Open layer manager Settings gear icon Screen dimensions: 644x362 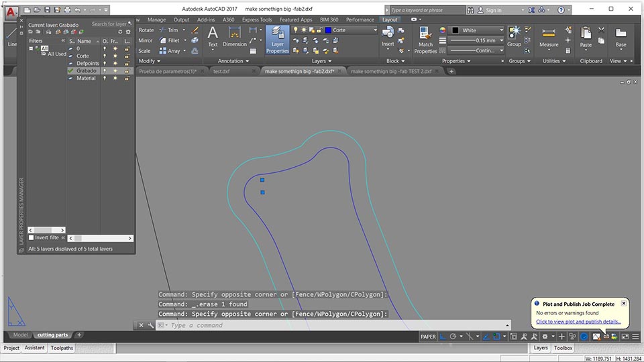pyautogui.click(x=128, y=32)
